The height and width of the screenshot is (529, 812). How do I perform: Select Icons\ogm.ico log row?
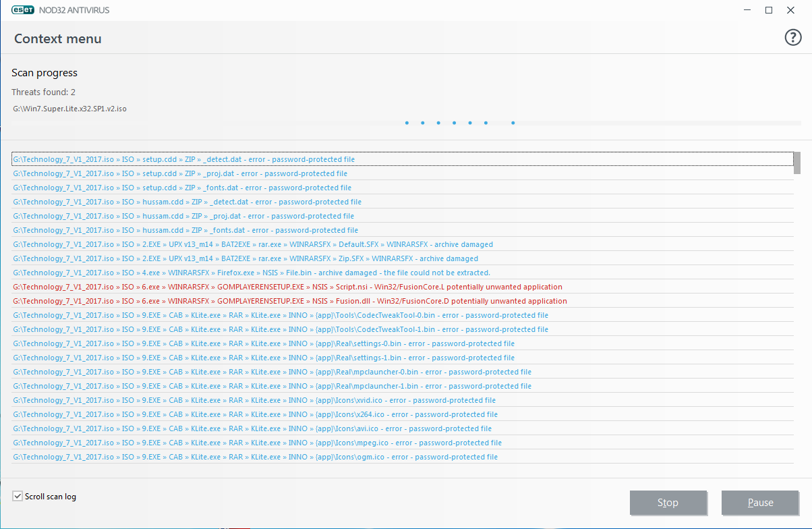tap(402, 457)
